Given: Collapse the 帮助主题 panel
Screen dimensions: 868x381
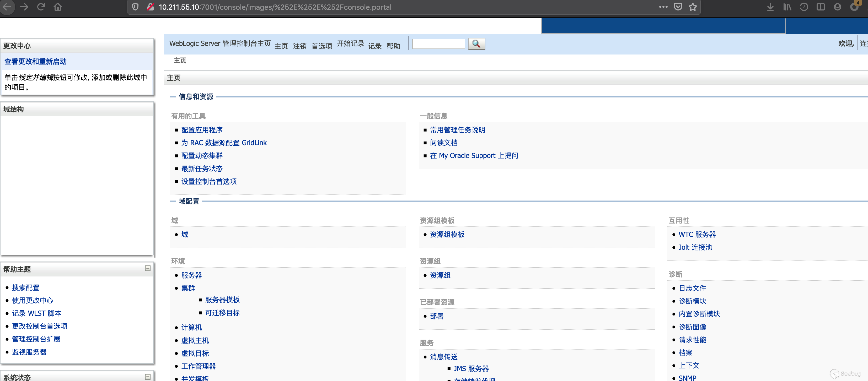Looking at the screenshot, I should 148,268.
